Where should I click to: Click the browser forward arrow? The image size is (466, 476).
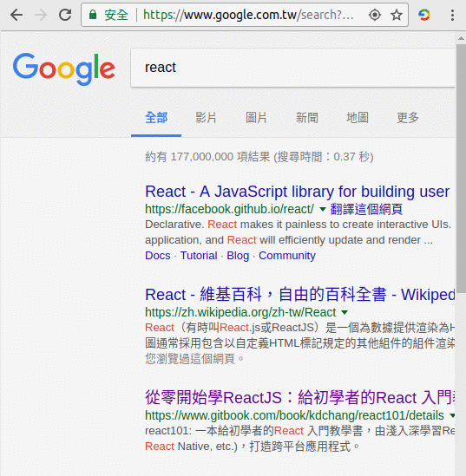click(x=41, y=15)
